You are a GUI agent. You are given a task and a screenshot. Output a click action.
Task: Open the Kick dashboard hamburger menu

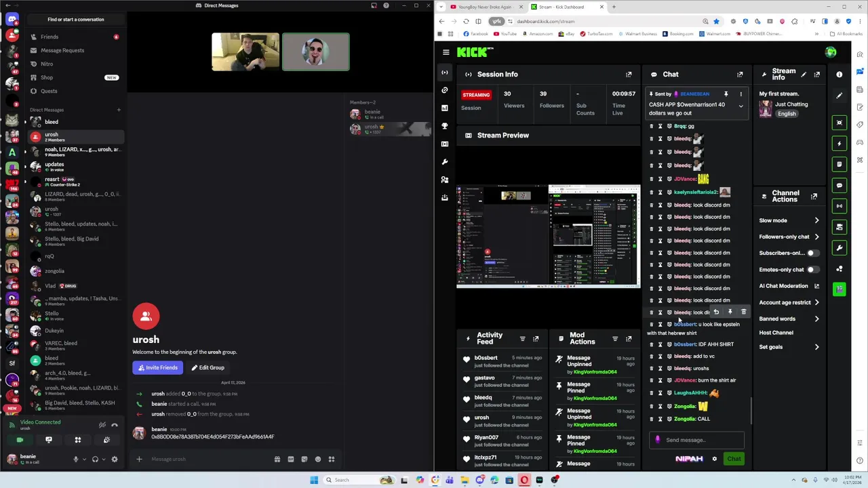[x=446, y=52]
